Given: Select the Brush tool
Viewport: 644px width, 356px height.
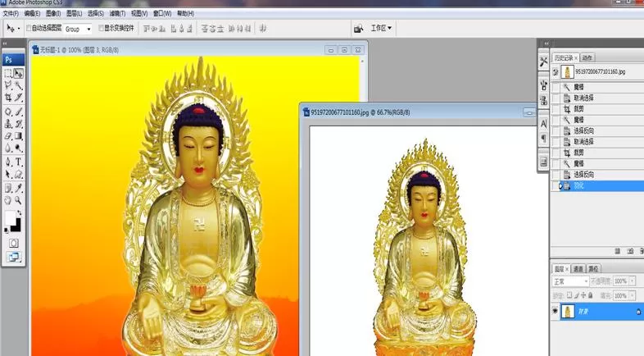Looking at the screenshot, I should click(x=19, y=112).
